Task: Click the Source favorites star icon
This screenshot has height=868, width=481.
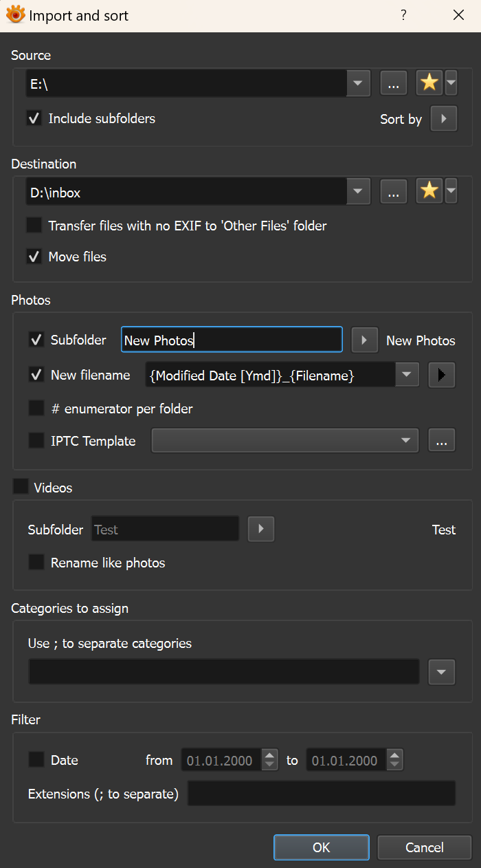Action: [429, 84]
